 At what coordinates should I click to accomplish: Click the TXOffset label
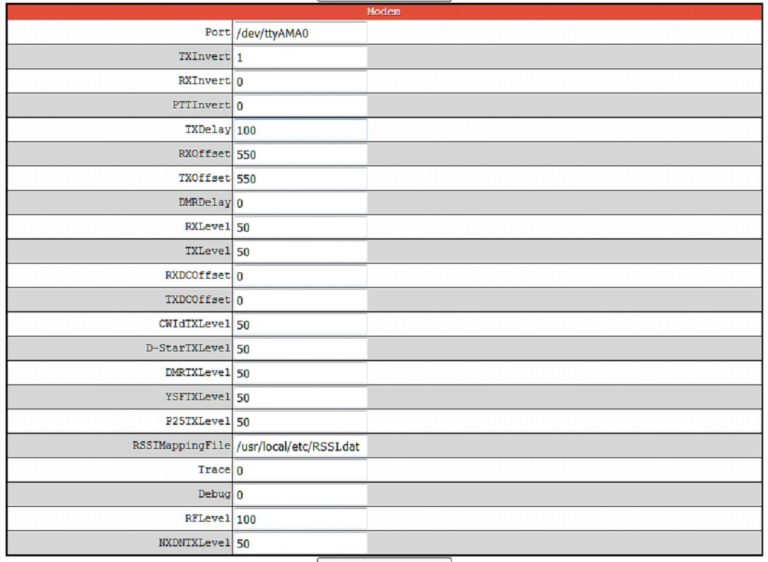pos(204,178)
